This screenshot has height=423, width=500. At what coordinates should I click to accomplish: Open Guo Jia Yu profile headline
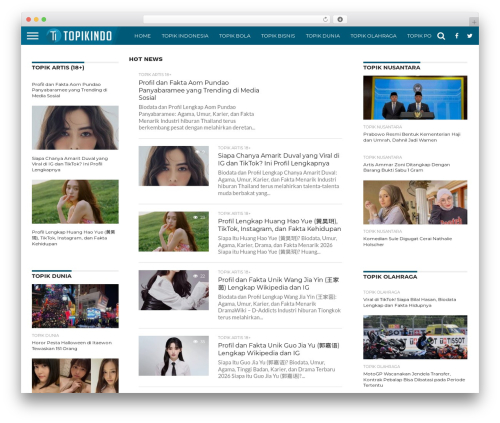point(278,349)
